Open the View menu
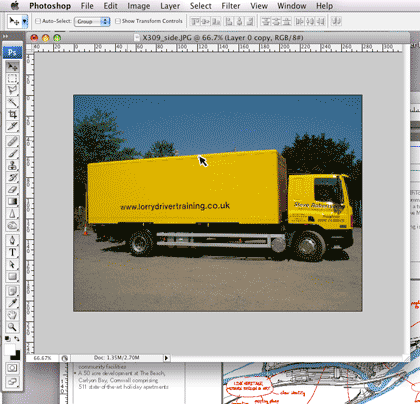Screen dimensions: 420x404 pyautogui.click(x=259, y=6)
